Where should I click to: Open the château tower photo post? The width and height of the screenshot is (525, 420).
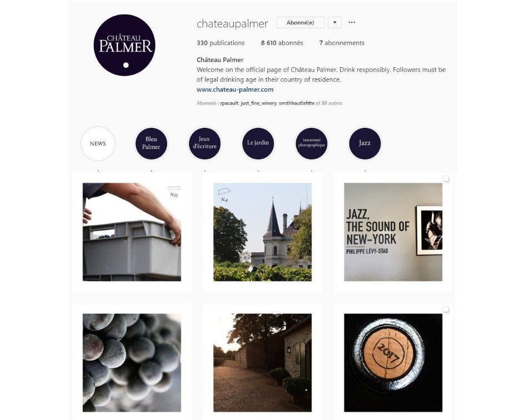pyautogui.click(x=262, y=232)
